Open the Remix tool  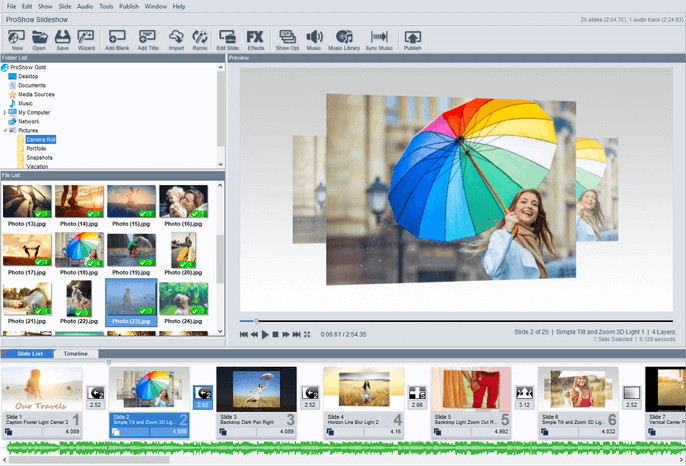(x=200, y=40)
